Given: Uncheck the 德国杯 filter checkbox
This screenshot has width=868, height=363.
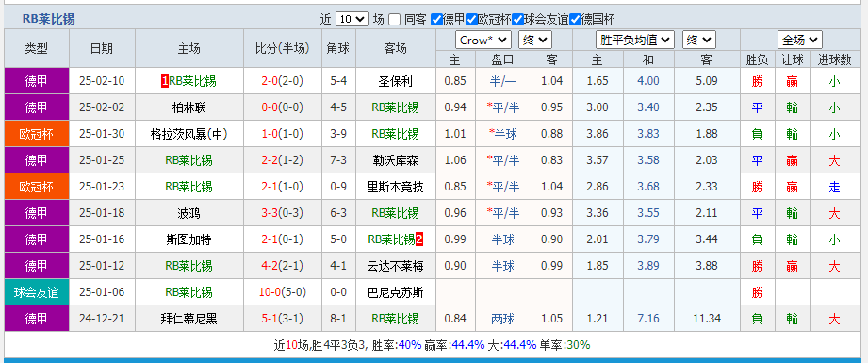Looking at the screenshot, I should tap(575, 20).
